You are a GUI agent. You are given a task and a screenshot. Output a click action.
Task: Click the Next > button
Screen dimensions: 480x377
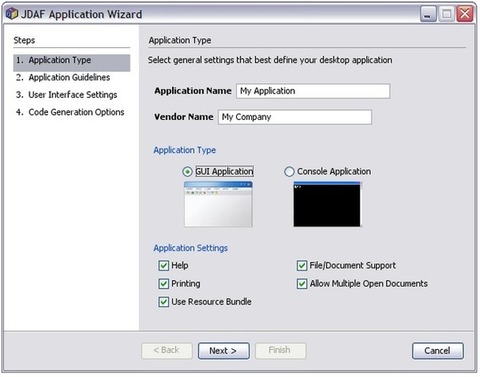(x=224, y=351)
